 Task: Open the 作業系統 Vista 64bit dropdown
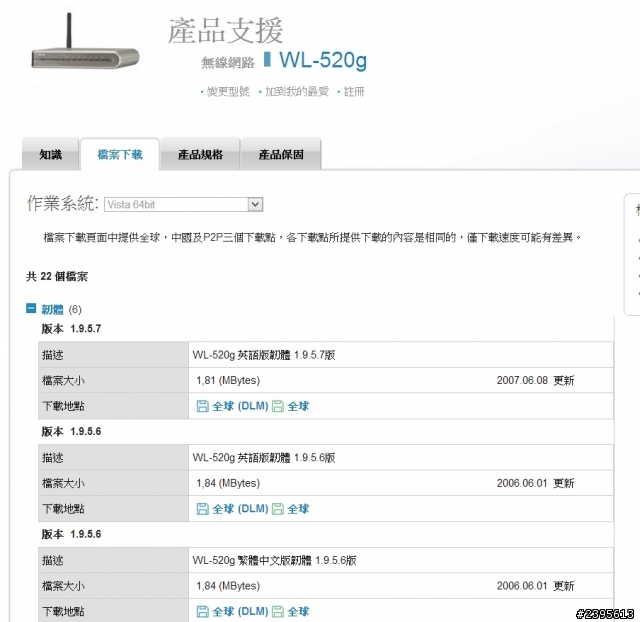pyautogui.click(x=184, y=204)
